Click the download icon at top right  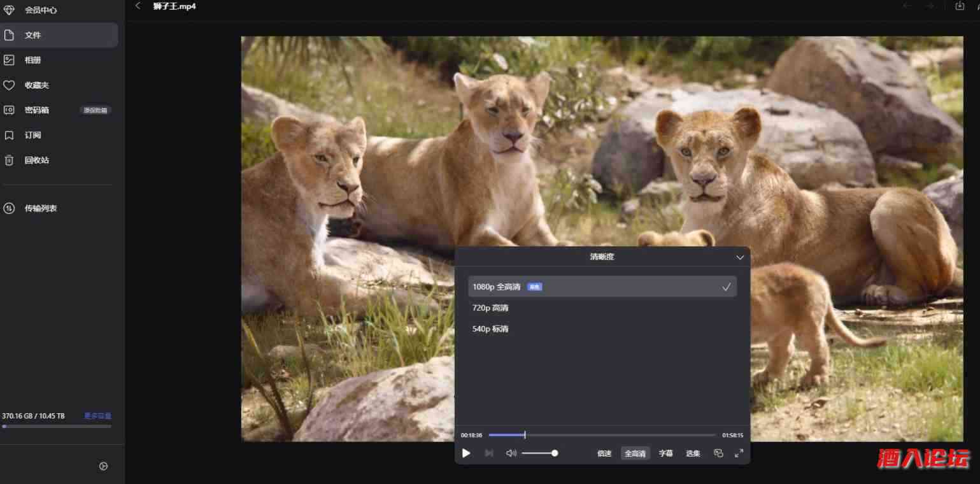click(x=960, y=6)
